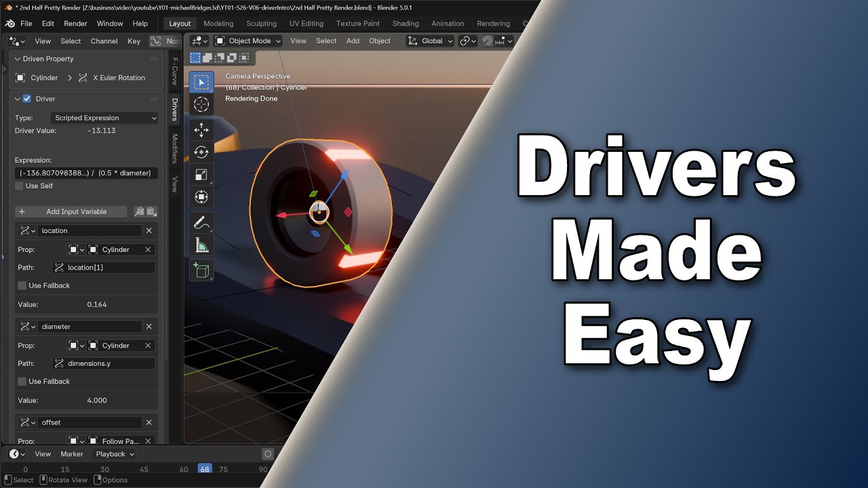Click the red X-axis gizmo arrow
Viewport: 868px width, 488px height.
(x=279, y=216)
